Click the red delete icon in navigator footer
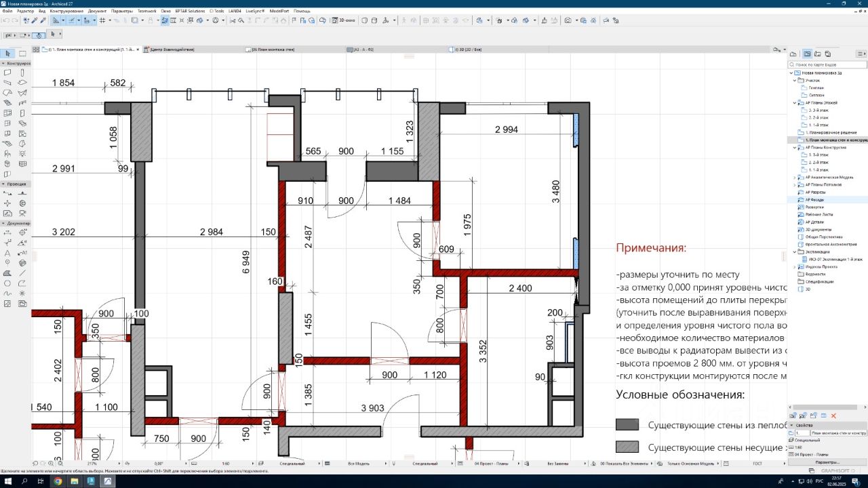This screenshot has height=488, width=868. click(834, 415)
